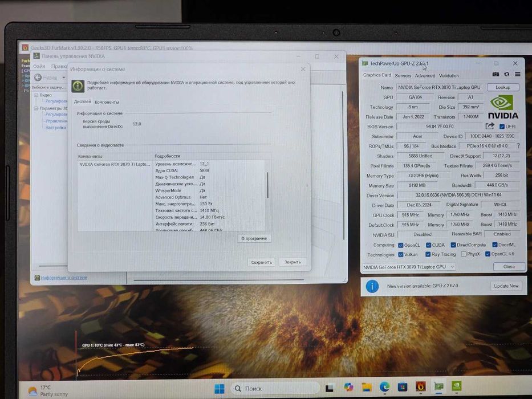Click the NVIDIA logo in GPU-Z

(x=503, y=107)
